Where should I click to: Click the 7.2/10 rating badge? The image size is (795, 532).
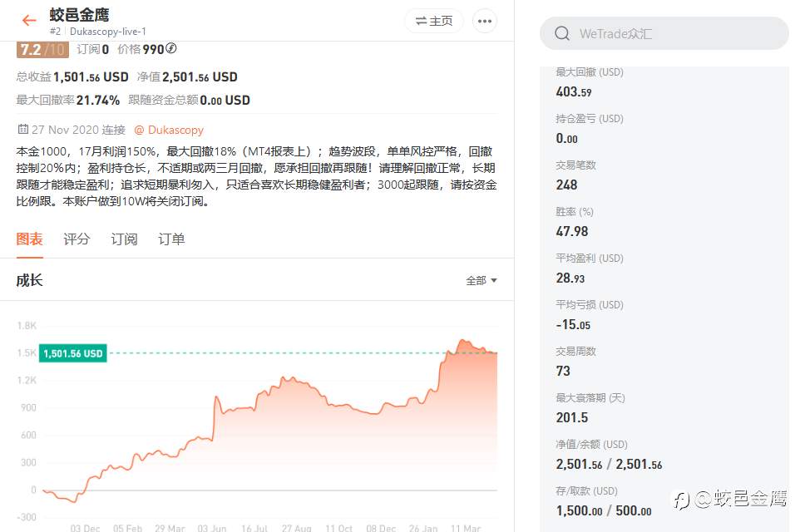click(42, 49)
